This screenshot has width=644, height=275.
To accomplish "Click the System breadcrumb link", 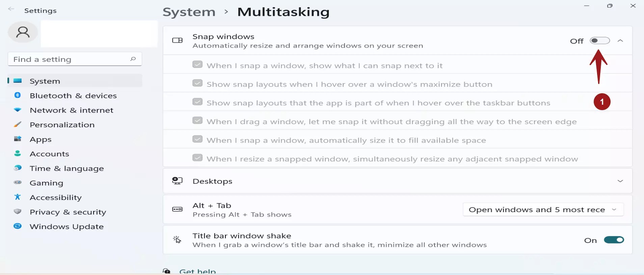I will coord(189,12).
